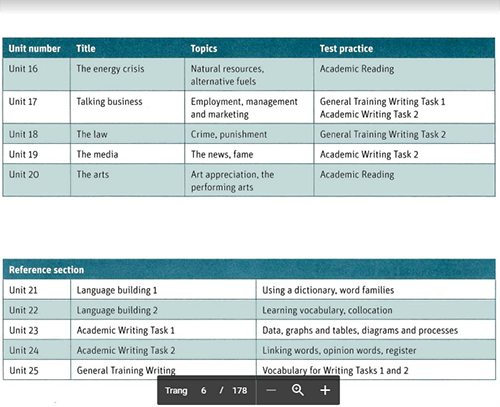Click the 'Topics' column header
The width and height of the screenshot is (500, 407).
coord(204,49)
